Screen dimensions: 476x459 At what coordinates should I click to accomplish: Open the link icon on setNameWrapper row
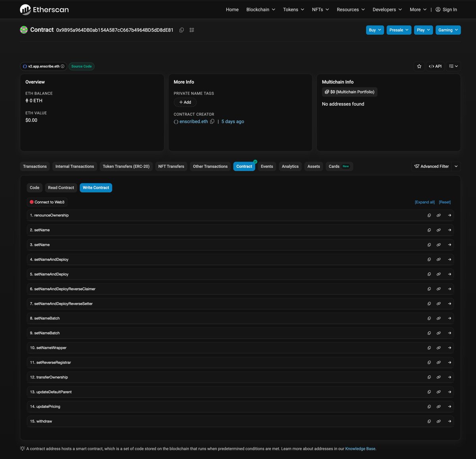point(439,348)
